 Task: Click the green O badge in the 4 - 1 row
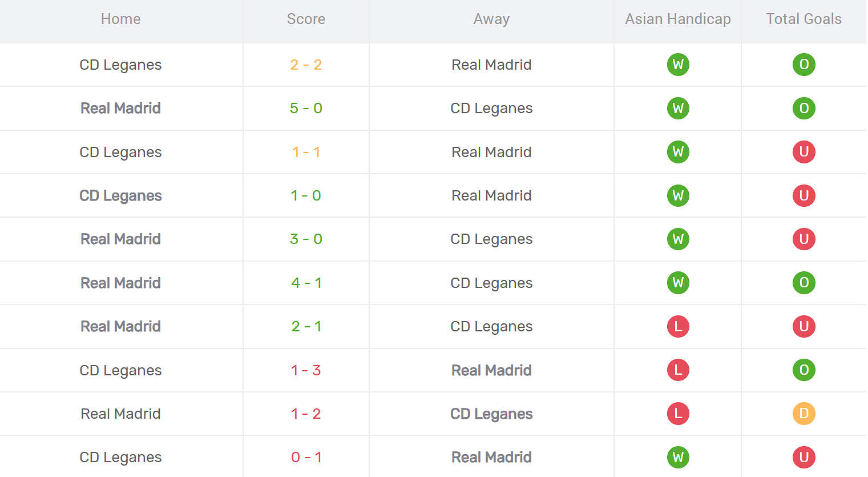[804, 283]
